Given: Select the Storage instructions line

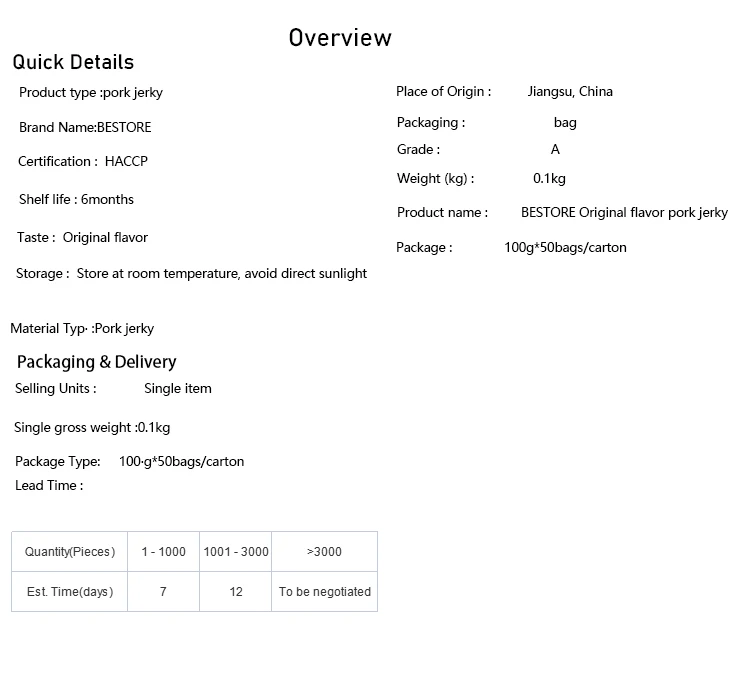Looking at the screenshot, I should tap(191, 274).
